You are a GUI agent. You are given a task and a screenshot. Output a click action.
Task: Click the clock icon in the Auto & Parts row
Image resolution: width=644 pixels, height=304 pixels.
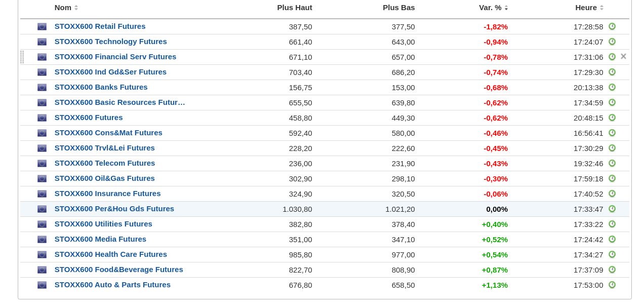click(612, 285)
